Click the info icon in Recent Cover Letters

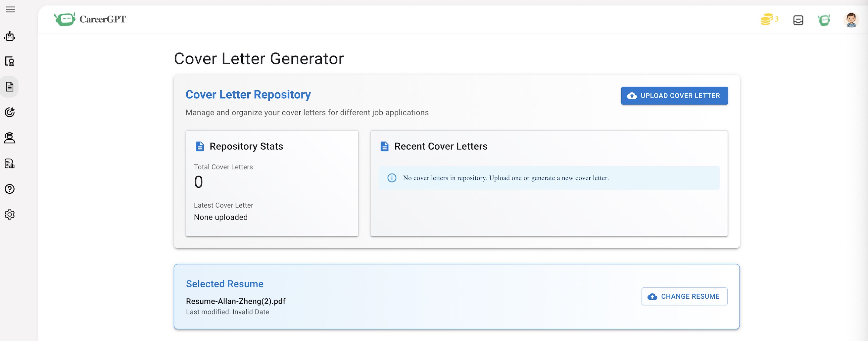(392, 178)
